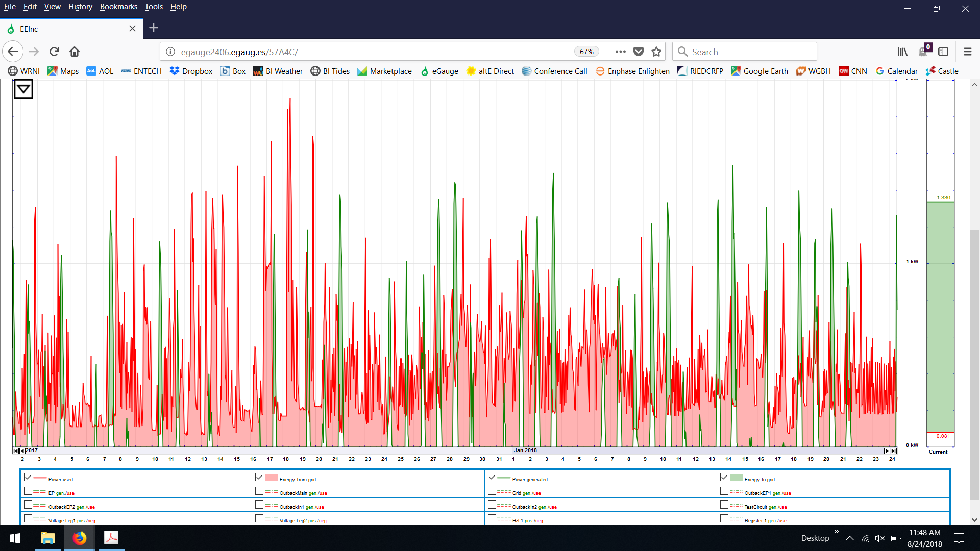Show the browser sidebar
Viewport: 980px width, 551px height.
tap(943, 52)
